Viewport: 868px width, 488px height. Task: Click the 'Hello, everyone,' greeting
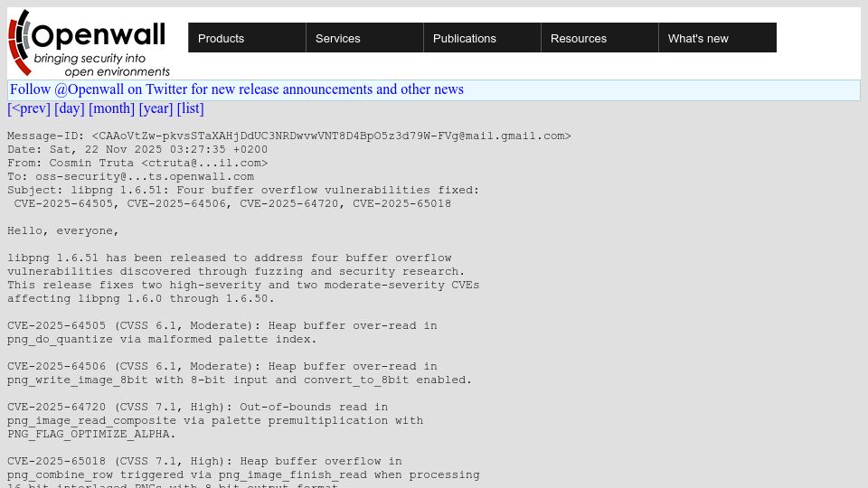pos(63,230)
